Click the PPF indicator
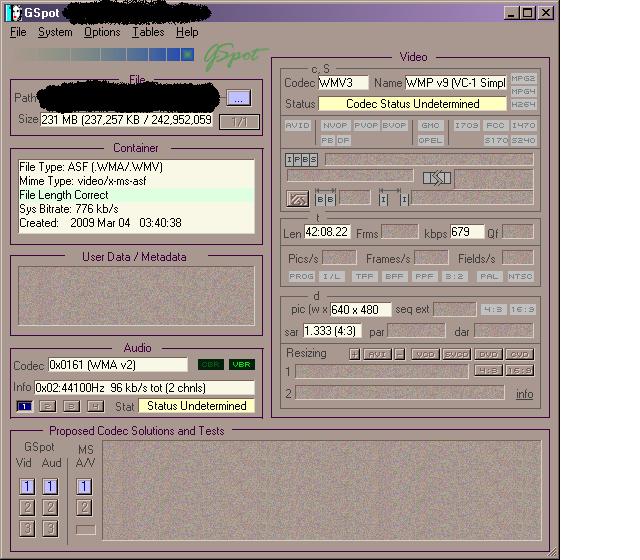Image resolution: width=640 pixels, height=560 pixels. 424,276
